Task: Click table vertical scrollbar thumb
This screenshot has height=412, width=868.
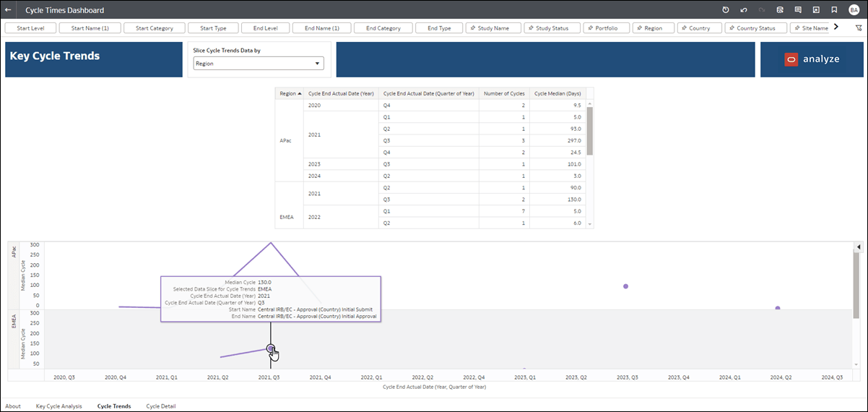Action: 589,131
